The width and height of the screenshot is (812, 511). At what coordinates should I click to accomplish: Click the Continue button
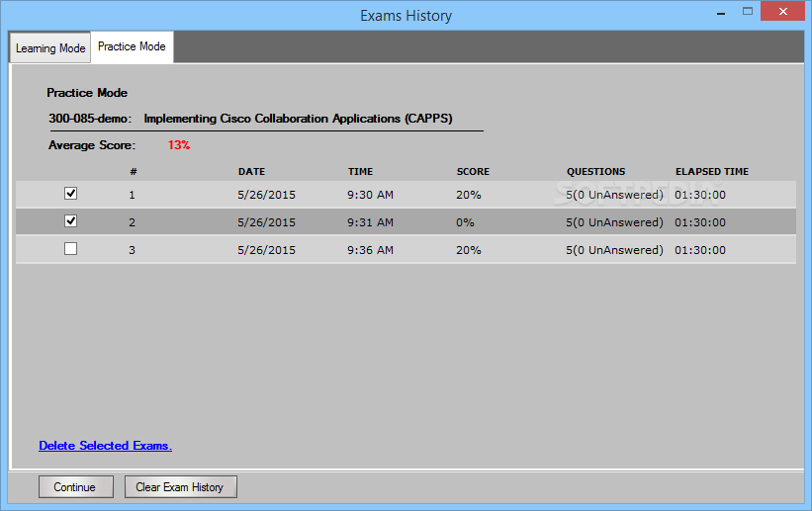click(x=75, y=487)
